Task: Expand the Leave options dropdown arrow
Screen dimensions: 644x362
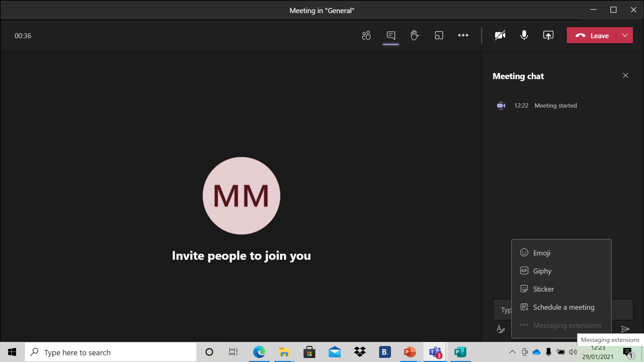Action: pos(625,35)
